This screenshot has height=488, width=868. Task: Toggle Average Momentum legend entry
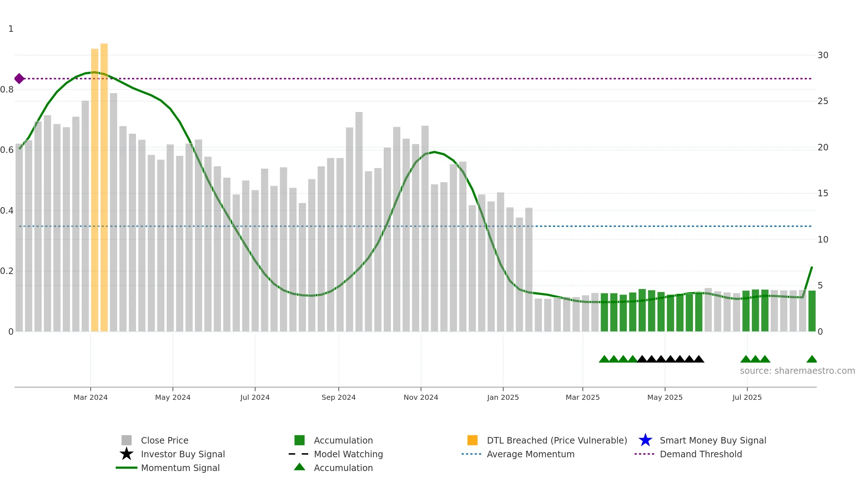pyautogui.click(x=531, y=454)
